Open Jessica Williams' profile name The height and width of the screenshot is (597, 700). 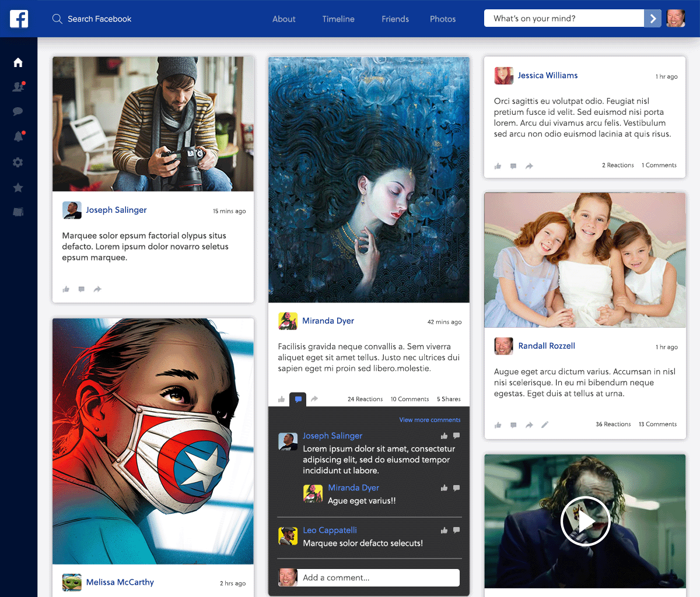pyautogui.click(x=548, y=75)
